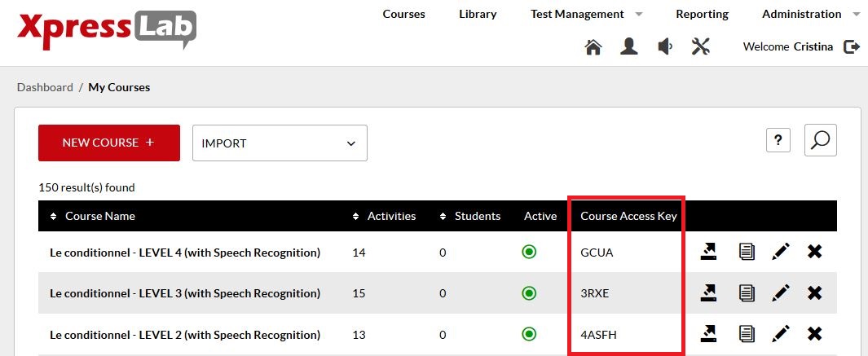The height and width of the screenshot is (356, 868).
Task: Open Le conditionnel - LEVEL 4 course
Action: [185, 253]
